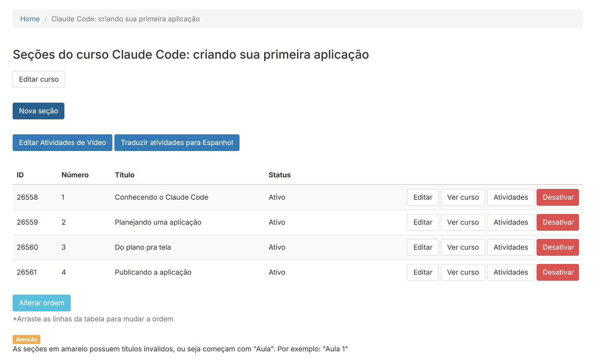Click the Editar curso button
The image size is (601, 364).
click(x=39, y=79)
